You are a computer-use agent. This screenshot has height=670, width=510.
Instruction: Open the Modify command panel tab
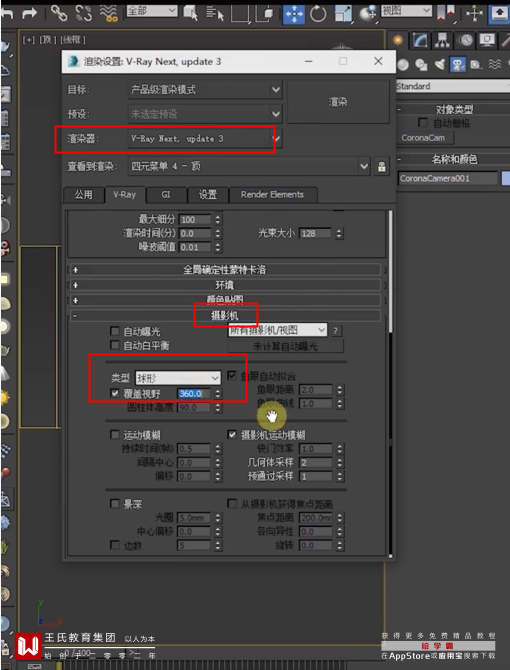pos(420,40)
